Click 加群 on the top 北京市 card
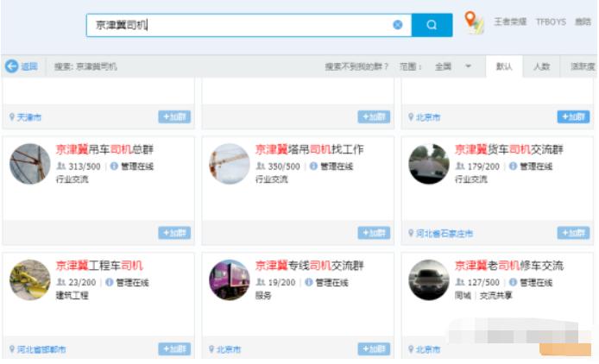This screenshot has width=599, height=364. coord(573,117)
